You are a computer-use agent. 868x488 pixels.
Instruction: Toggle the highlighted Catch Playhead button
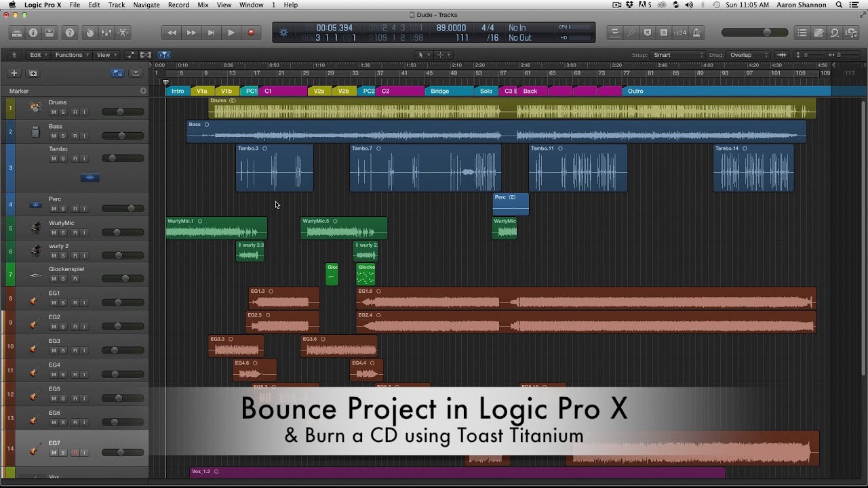click(x=163, y=55)
